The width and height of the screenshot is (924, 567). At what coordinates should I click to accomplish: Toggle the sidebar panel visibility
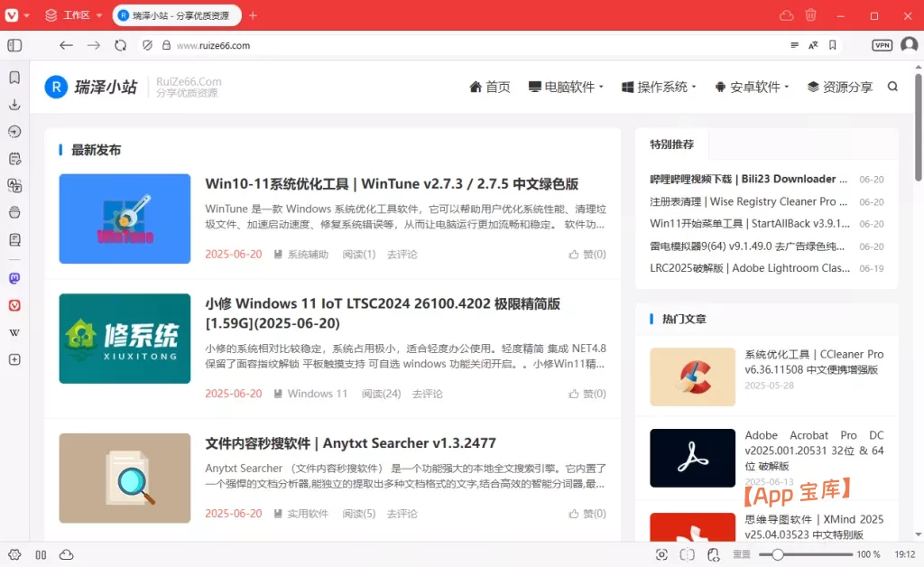[x=13, y=45]
